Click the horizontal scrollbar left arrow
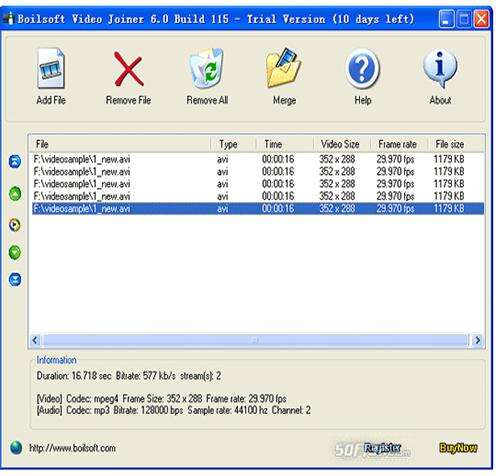 coord(35,340)
